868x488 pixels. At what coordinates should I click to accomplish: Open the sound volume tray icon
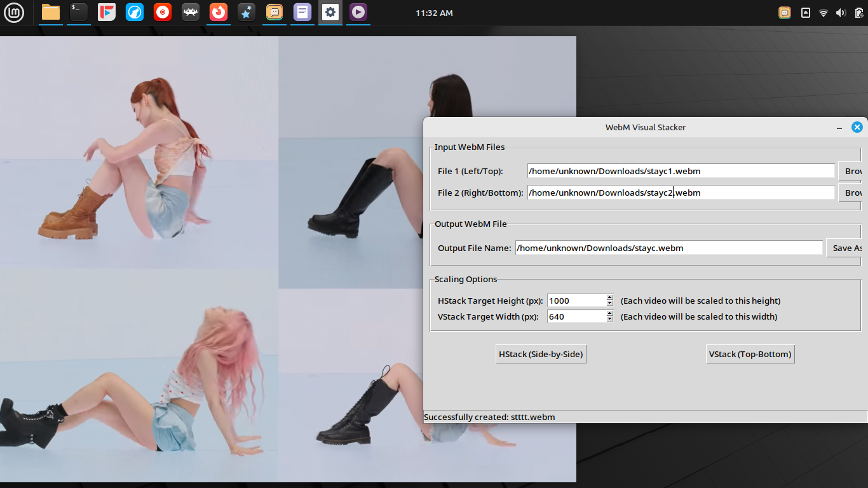click(841, 13)
